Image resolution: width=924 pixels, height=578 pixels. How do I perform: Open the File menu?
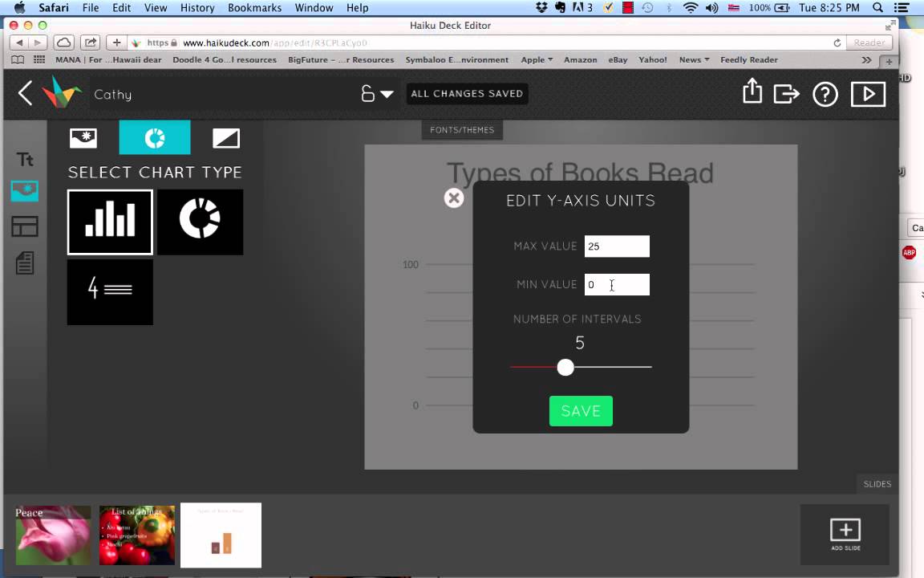(91, 8)
